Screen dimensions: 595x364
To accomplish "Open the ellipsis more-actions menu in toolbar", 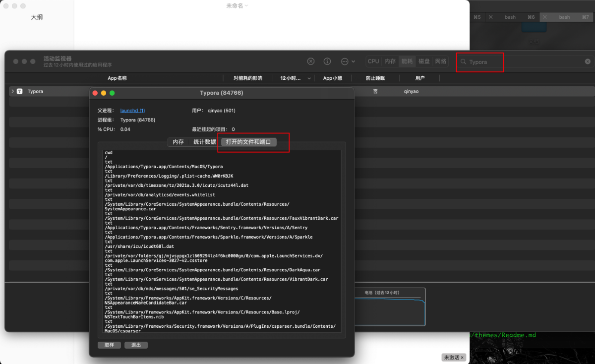I will (x=348, y=61).
